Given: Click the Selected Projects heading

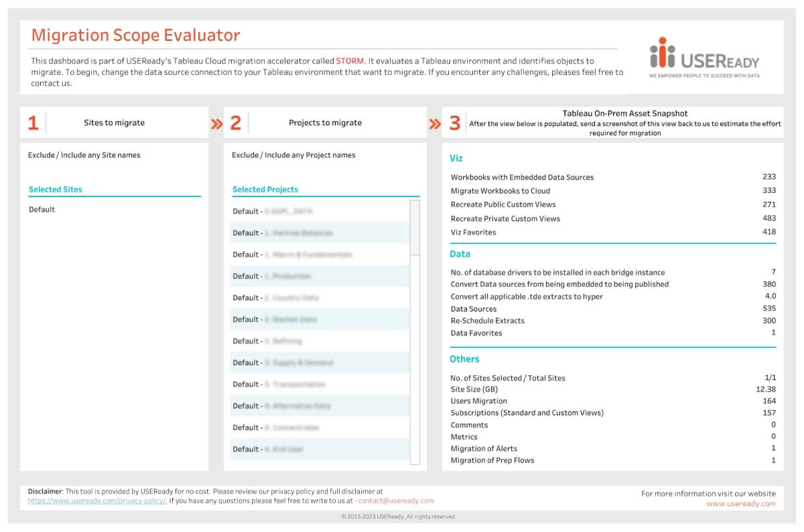Looking at the screenshot, I should tap(265, 190).
